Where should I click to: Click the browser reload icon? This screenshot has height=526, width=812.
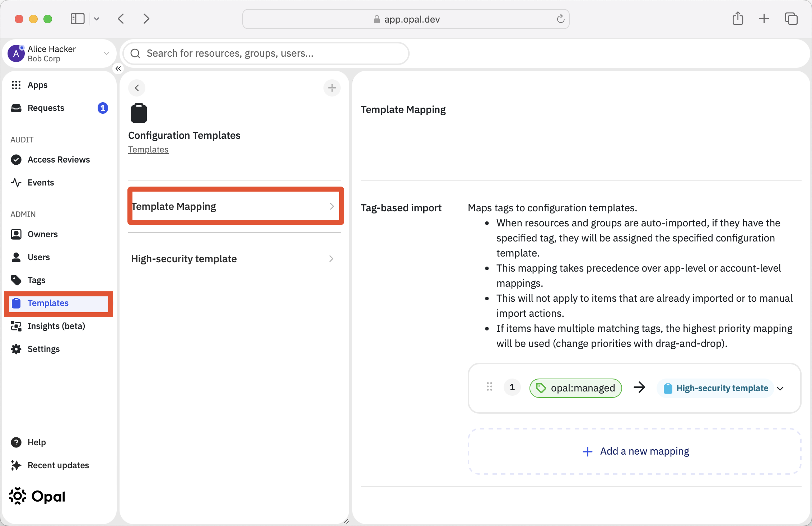click(x=560, y=19)
